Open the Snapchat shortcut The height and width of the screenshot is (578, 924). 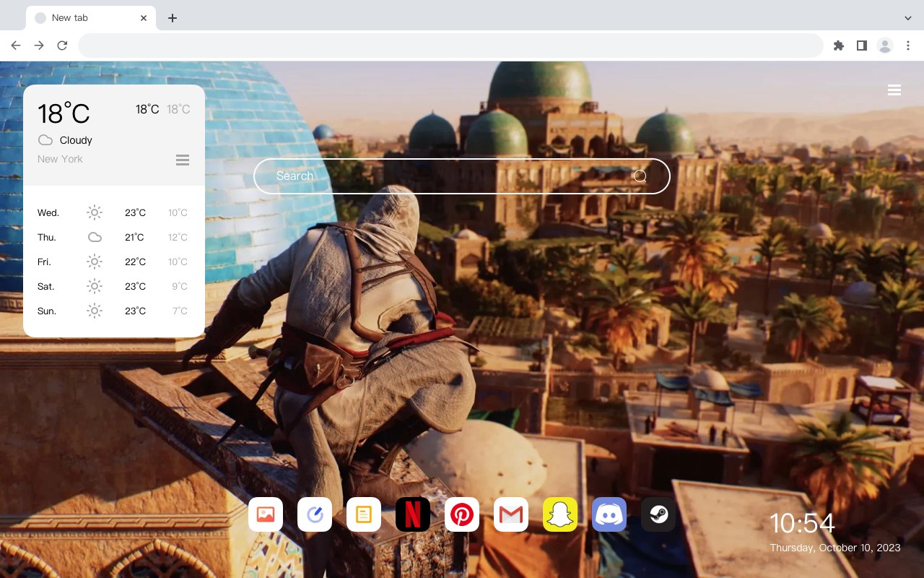coord(560,514)
